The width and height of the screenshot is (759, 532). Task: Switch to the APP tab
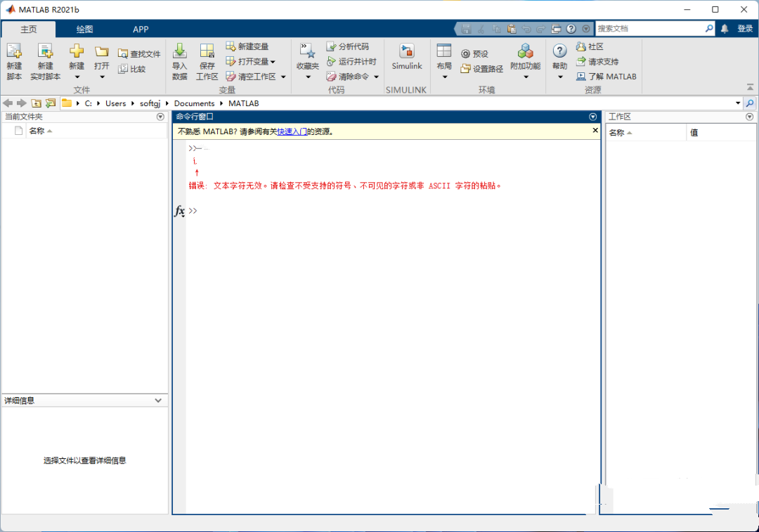coord(141,29)
